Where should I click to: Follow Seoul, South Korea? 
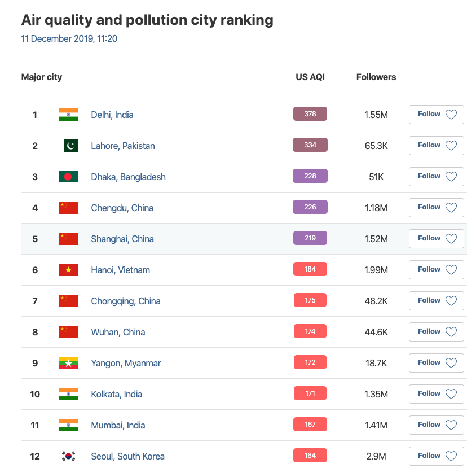(x=436, y=456)
